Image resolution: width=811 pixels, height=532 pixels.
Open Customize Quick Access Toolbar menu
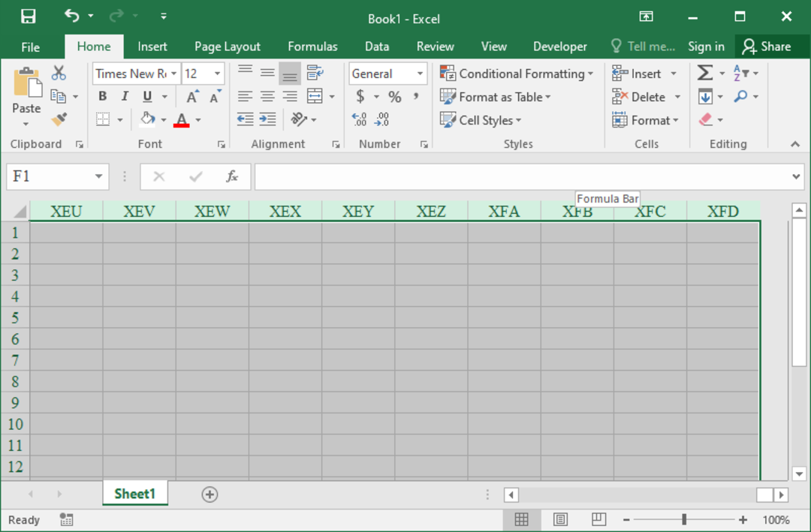coord(164,16)
